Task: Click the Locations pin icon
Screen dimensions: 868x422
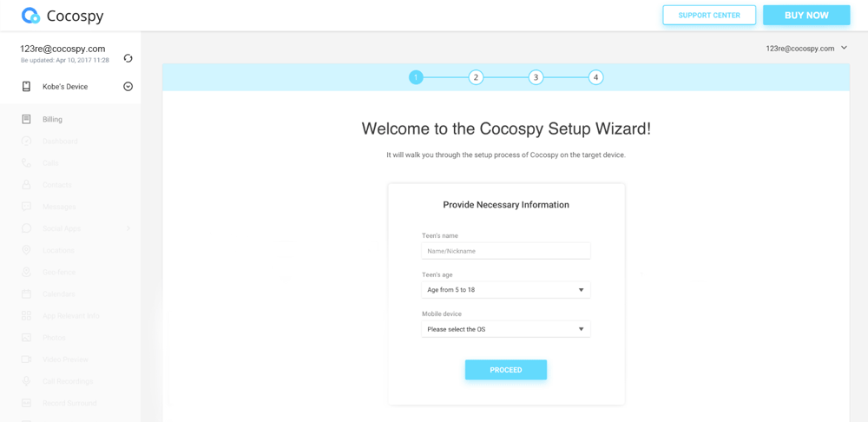Action: (x=26, y=250)
